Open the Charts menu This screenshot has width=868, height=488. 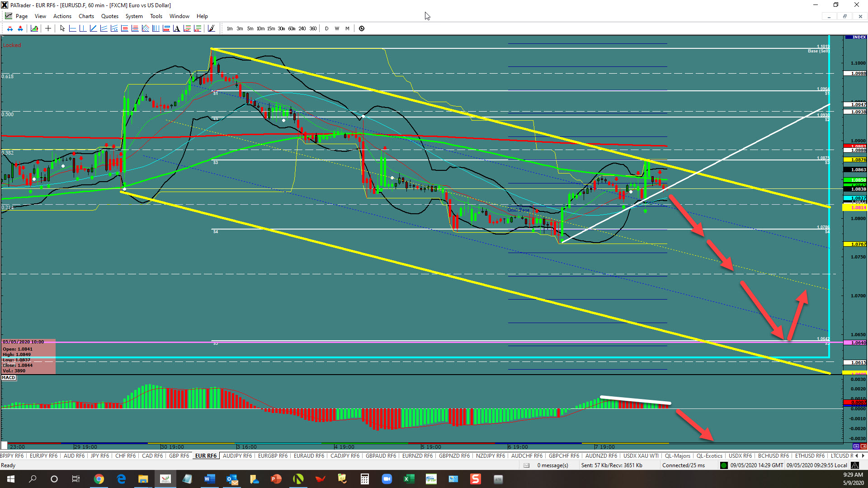coord(86,16)
